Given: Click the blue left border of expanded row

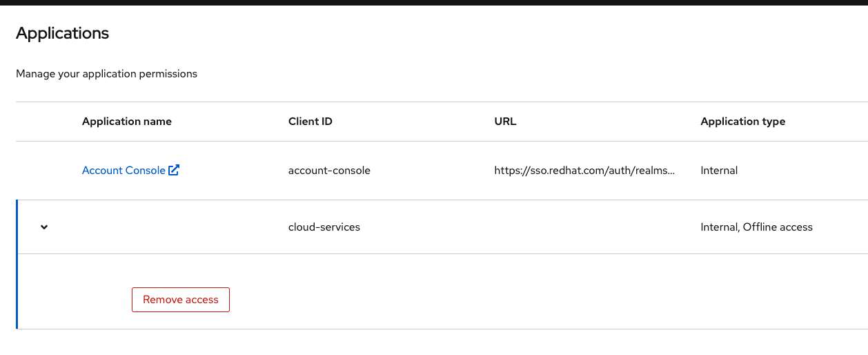Looking at the screenshot, I should coord(17,265).
